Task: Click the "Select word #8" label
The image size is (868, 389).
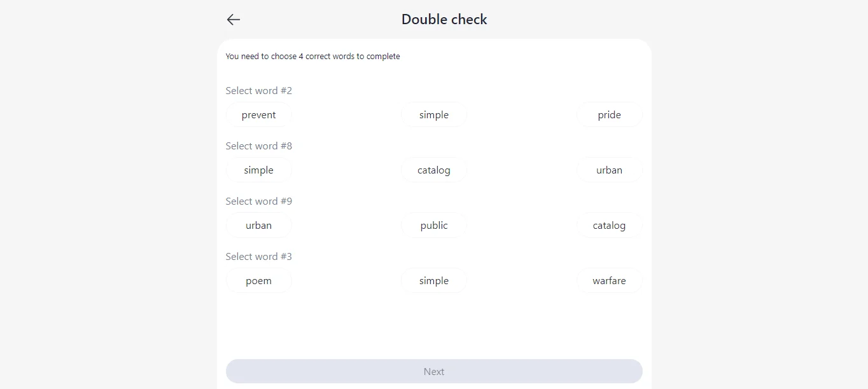Action: [x=258, y=146]
